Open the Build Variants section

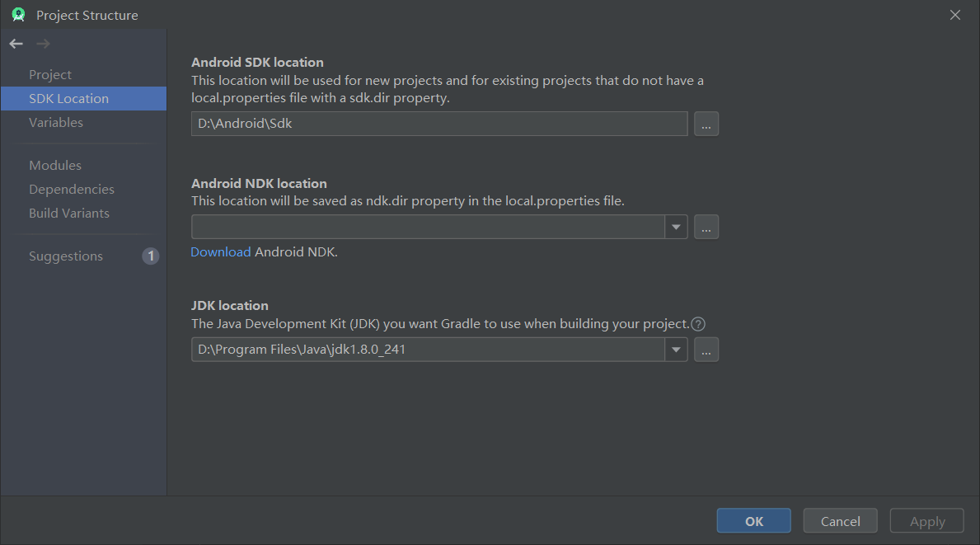pos(84,213)
